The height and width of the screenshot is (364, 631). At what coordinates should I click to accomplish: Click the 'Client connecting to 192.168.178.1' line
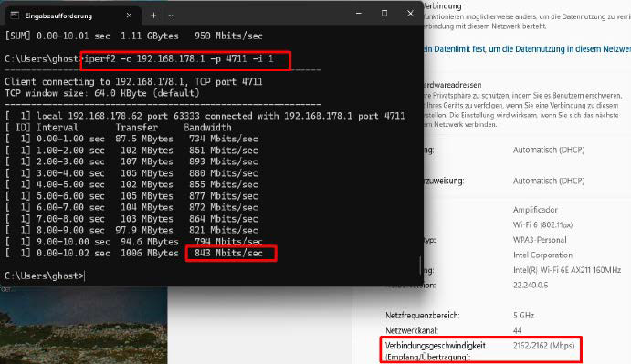(133, 81)
